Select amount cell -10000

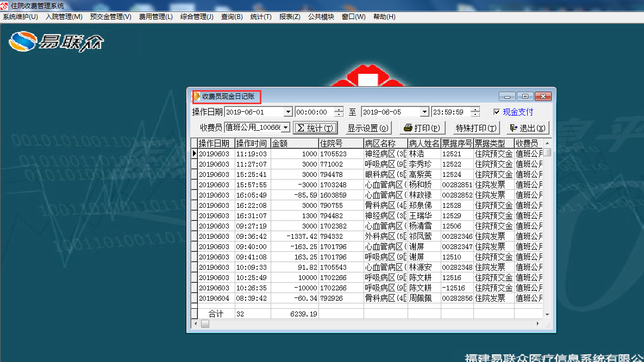295,288
